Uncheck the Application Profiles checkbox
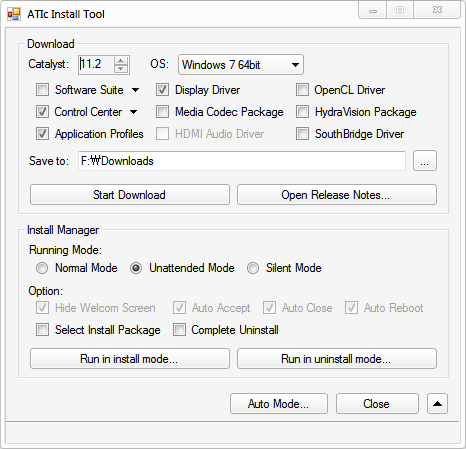 (42, 134)
